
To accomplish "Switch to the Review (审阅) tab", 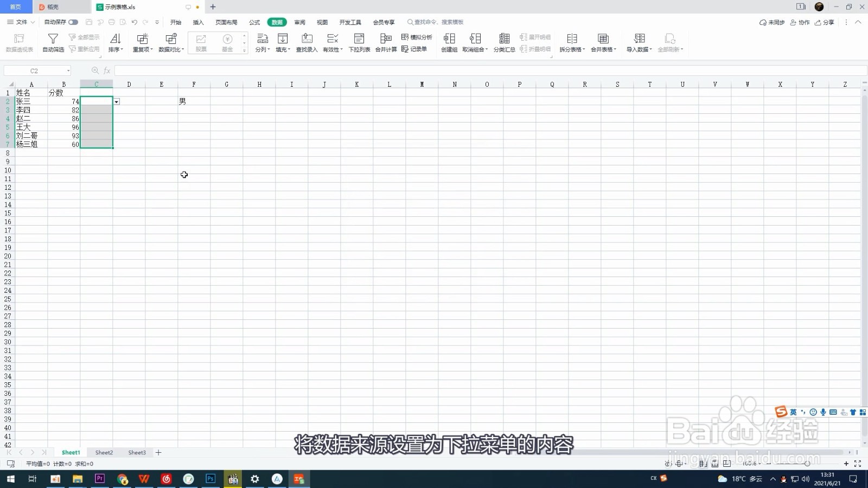I will [299, 22].
